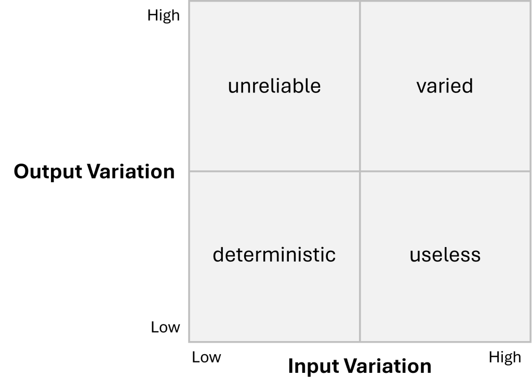Click the divider line between unreliable and deterministic

tap(274, 171)
